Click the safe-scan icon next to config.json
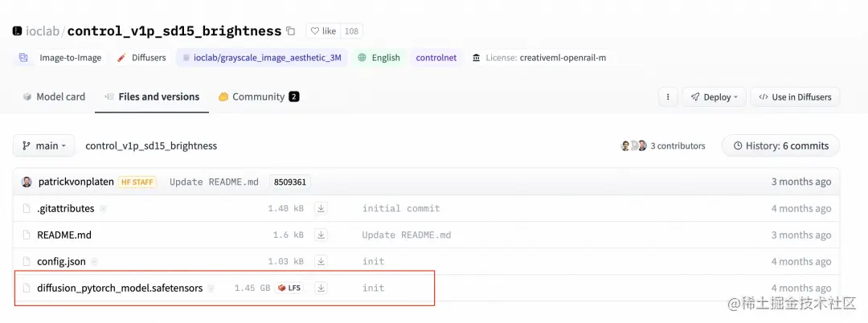The height and width of the screenshot is (323, 868). coord(94,262)
